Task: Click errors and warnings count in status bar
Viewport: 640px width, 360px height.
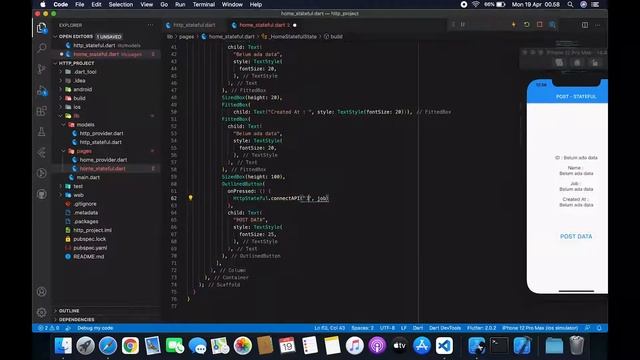Action: 49,328
